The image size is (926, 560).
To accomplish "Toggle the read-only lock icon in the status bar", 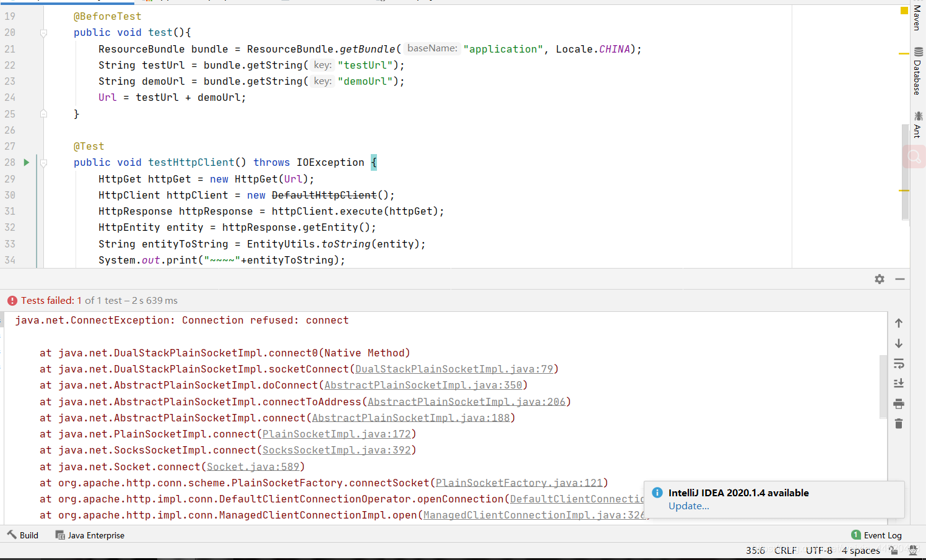I will click(893, 550).
